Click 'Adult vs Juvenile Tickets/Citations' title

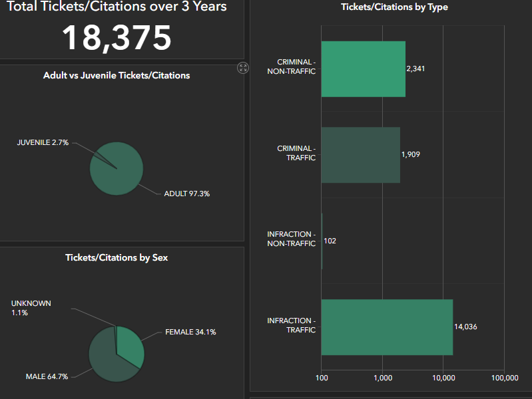coord(117,75)
